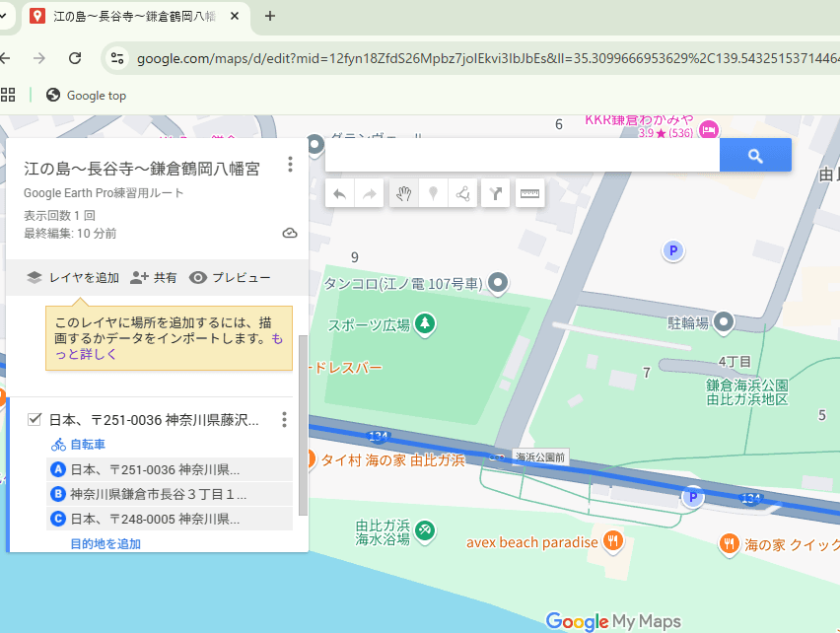Viewport: 840px width, 633px height.
Task: Click the maps search input field
Action: pyautogui.click(x=523, y=156)
